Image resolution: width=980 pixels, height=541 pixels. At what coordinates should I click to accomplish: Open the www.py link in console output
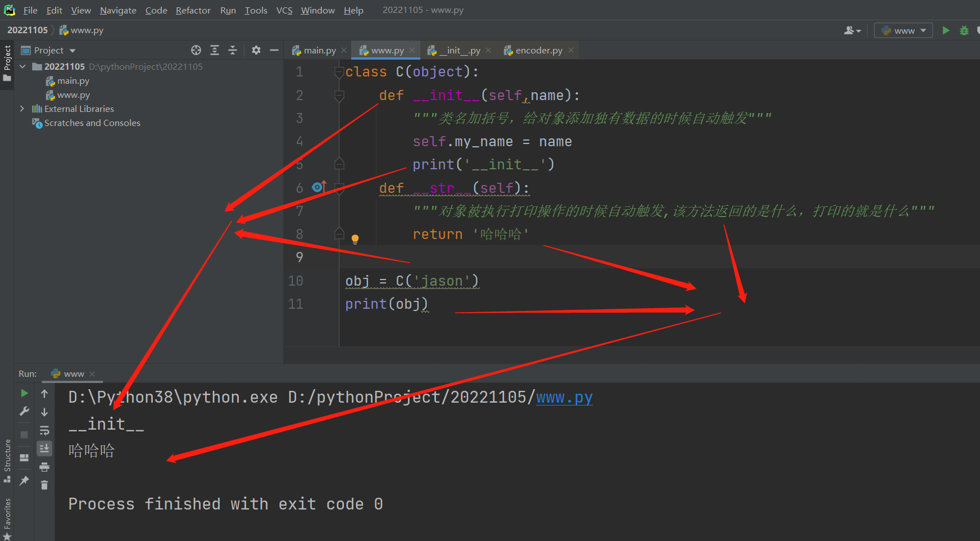click(x=564, y=397)
